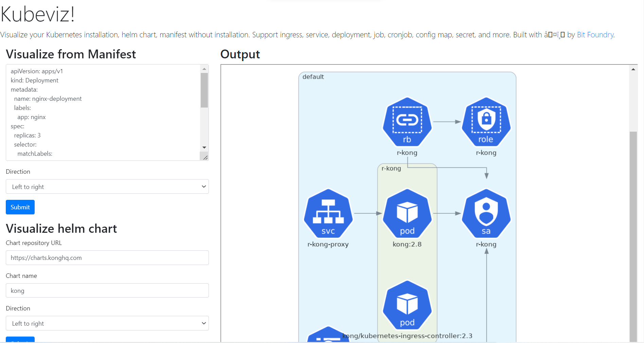644x343 pixels.
Task: Click the 'kind: Deployment' line
Action: [x=34, y=80]
